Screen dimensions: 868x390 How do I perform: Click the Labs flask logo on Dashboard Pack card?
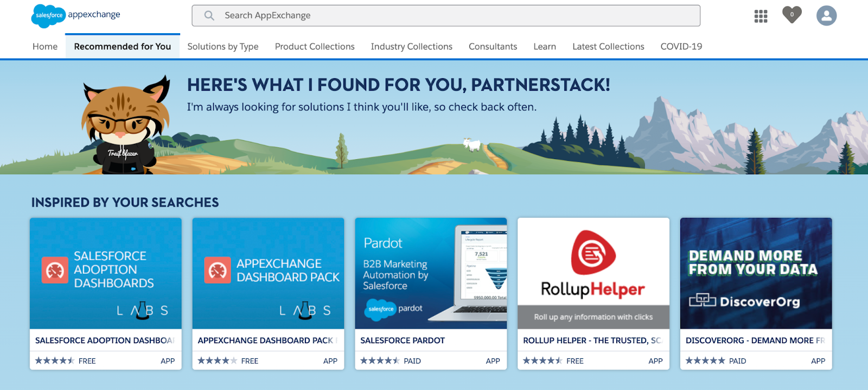305,310
